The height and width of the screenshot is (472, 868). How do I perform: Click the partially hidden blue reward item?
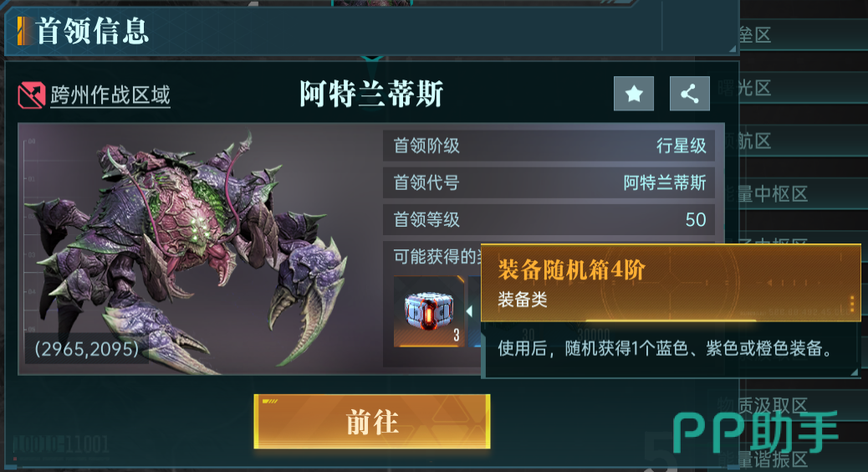click(474, 311)
